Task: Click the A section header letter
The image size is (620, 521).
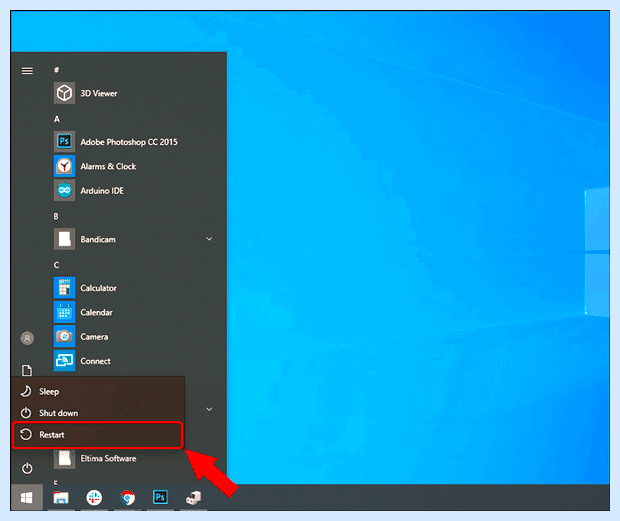Action: tap(57, 119)
